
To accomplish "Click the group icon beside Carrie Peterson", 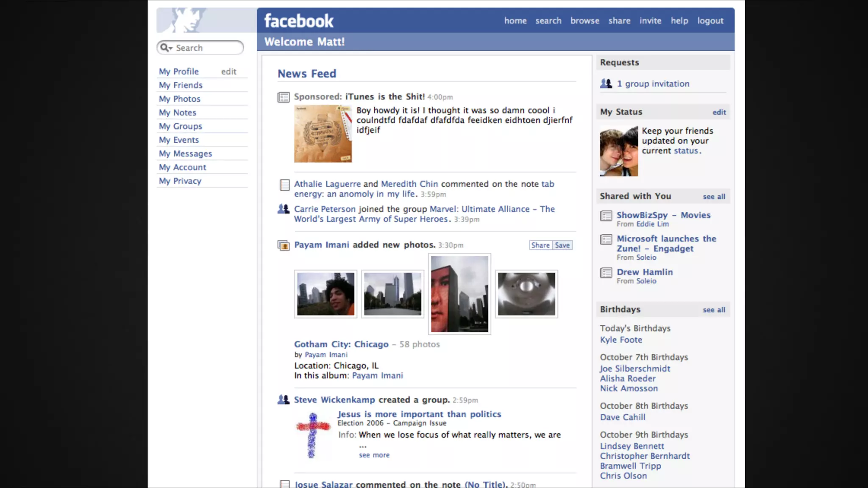I will click(x=283, y=209).
